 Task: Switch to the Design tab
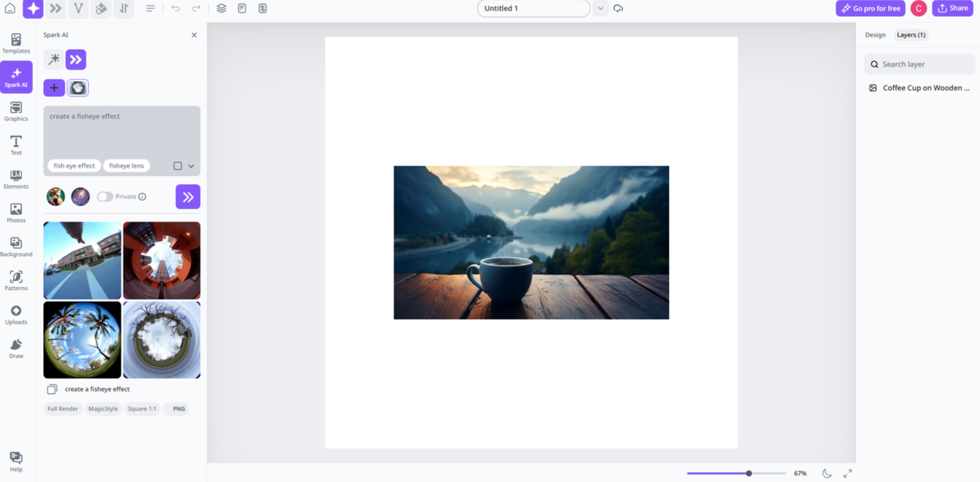pyautogui.click(x=875, y=34)
